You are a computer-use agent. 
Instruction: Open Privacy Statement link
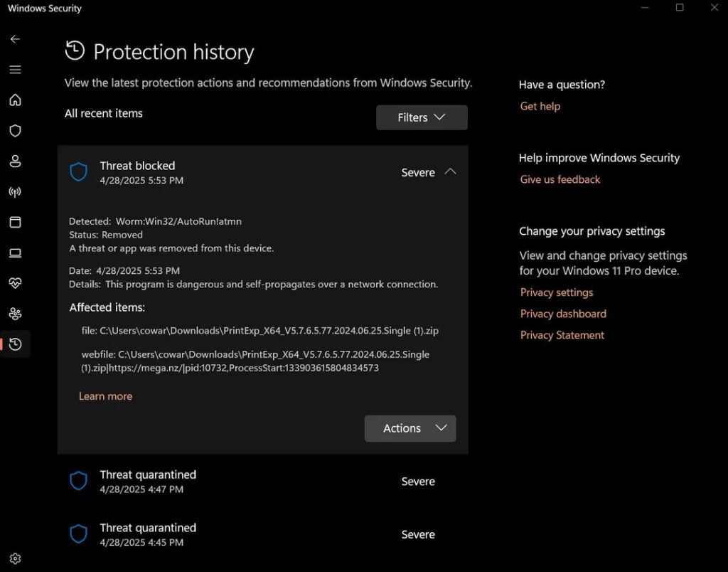pos(562,335)
